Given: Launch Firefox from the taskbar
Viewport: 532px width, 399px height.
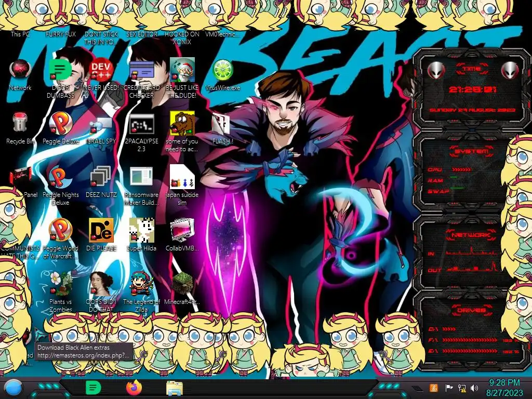Looking at the screenshot, I should (134, 388).
